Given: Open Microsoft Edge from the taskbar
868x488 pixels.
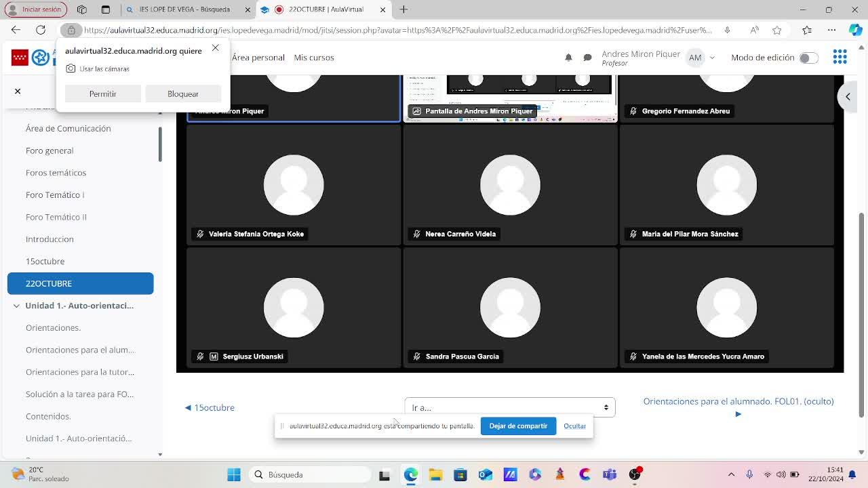Looking at the screenshot, I should point(410,474).
